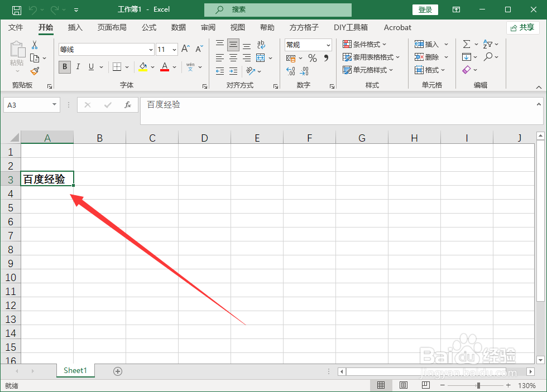
Task: Click the Fill down icon
Action: tap(467, 57)
